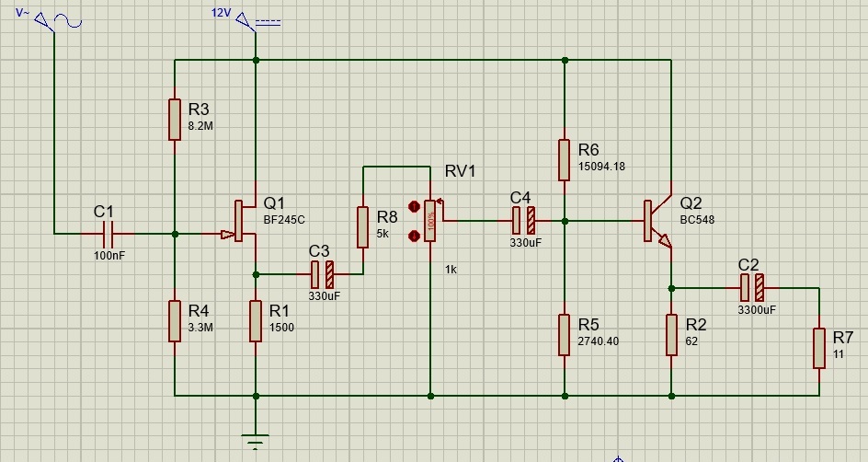Click the 100nF value text
Image resolution: width=868 pixels, height=462 pixels.
pos(109,255)
